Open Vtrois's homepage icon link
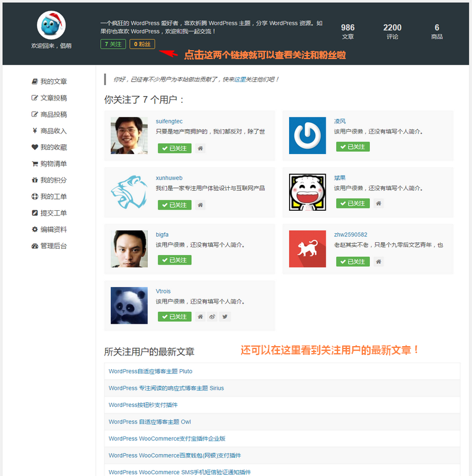 pyautogui.click(x=200, y=317)
